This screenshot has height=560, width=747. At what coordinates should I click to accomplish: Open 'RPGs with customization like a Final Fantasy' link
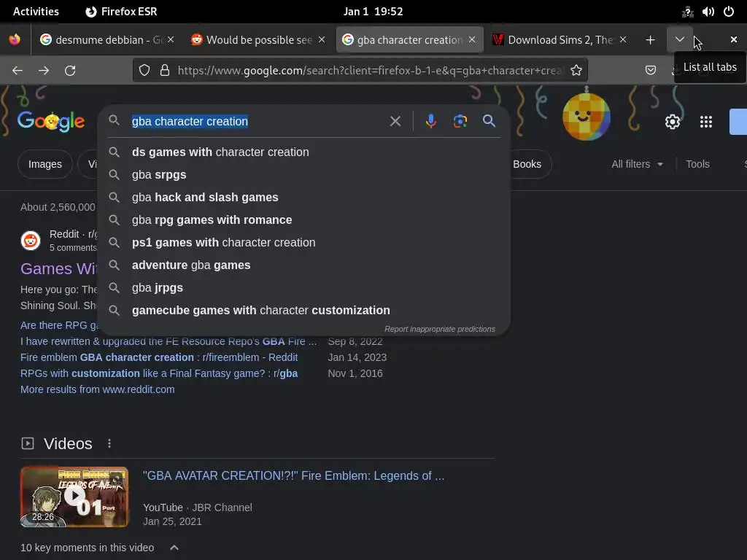click(159, 373)
